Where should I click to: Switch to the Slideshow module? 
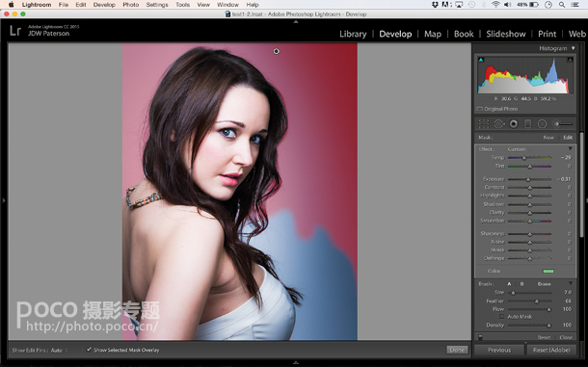506,34
